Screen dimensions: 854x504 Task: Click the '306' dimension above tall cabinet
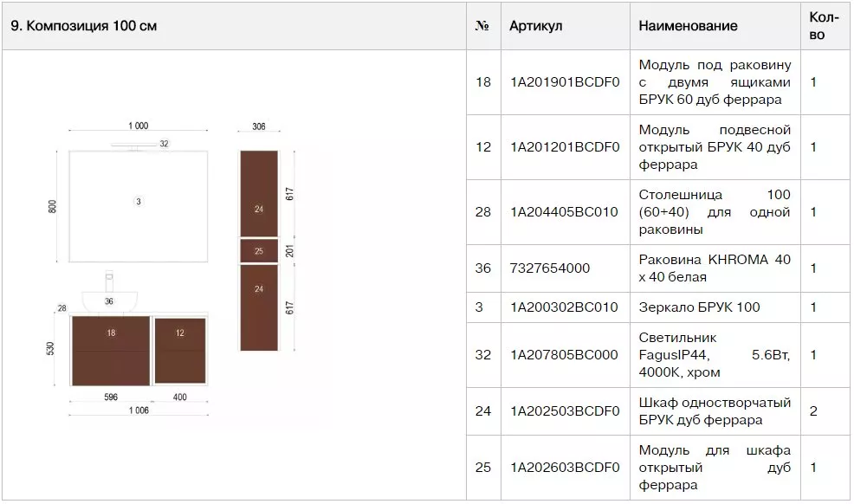coord(259,126)
